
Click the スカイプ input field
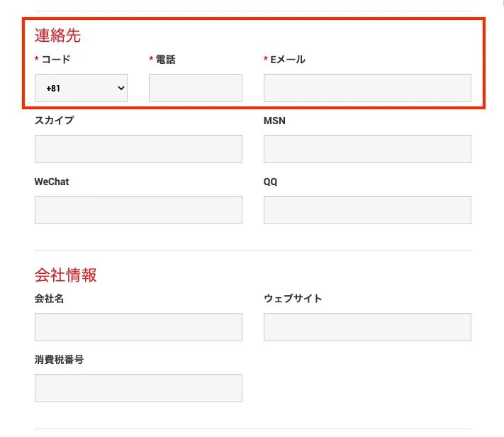point(138,149)
